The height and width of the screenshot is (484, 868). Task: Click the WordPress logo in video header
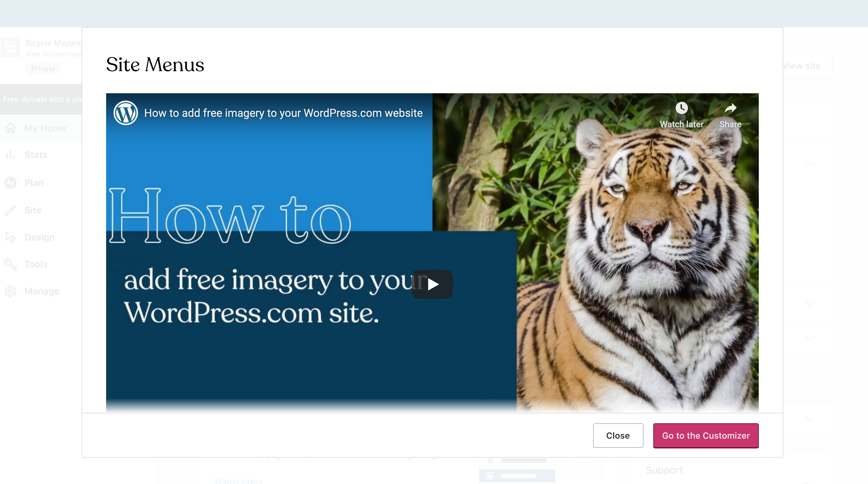coord(125,113)
